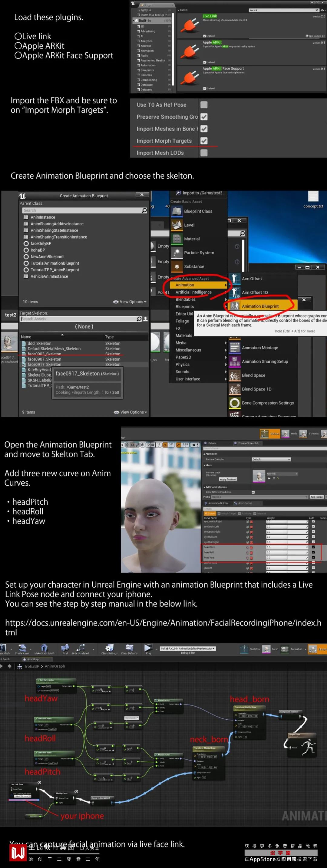Screen dimensions: 327x868
Task: Open Preview Controller Default dropdown
Action: click(x=271, y=459)
